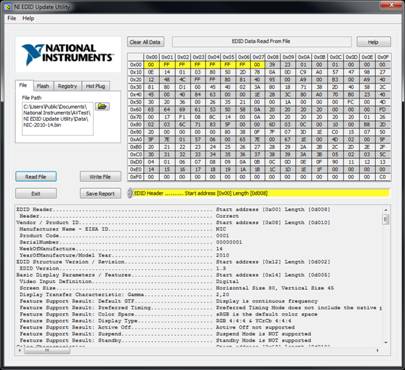Viewport: 405px width, 370px height.
Task: Click the Save Report button
Action: (x=100, y=194)
